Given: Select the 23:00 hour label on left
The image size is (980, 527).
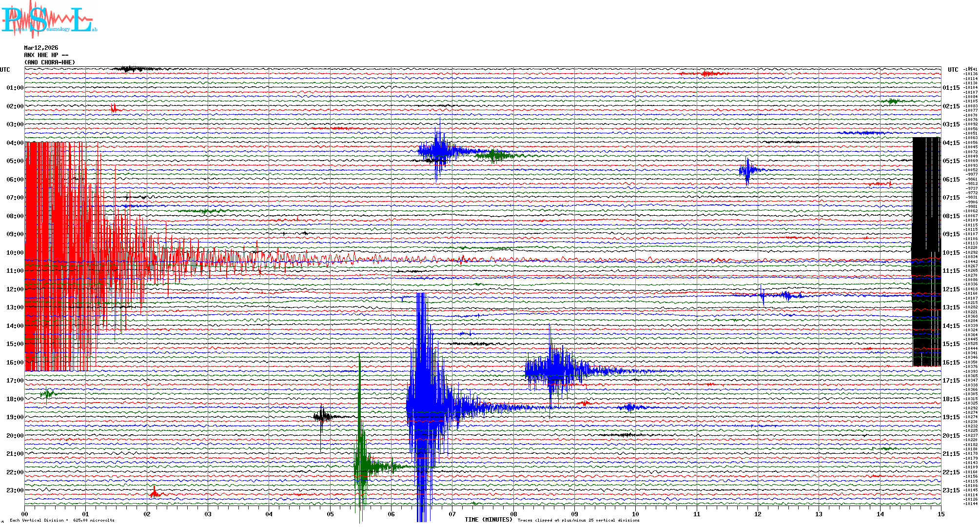Looking at the screenshot, I should tap(15, 490).
